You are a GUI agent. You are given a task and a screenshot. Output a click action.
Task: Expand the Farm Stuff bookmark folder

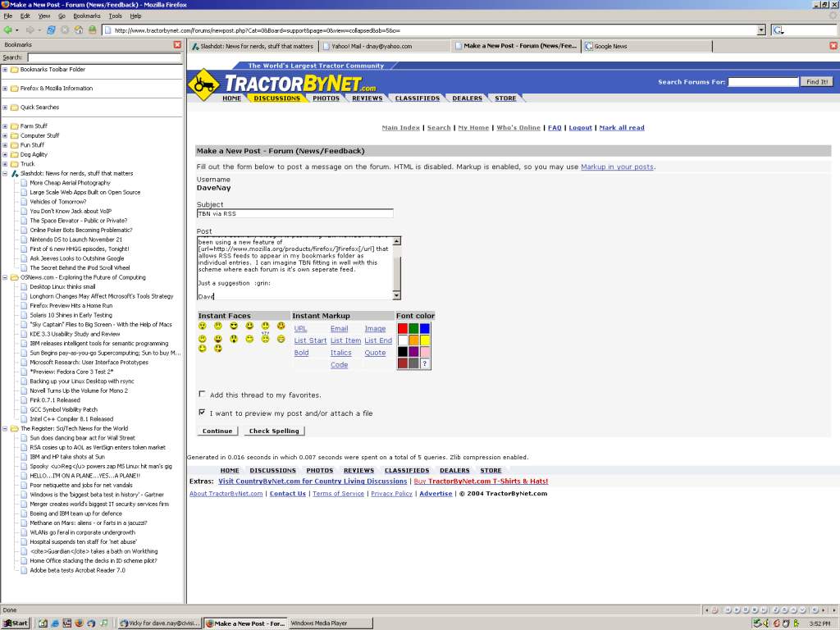tap(5, 126)
